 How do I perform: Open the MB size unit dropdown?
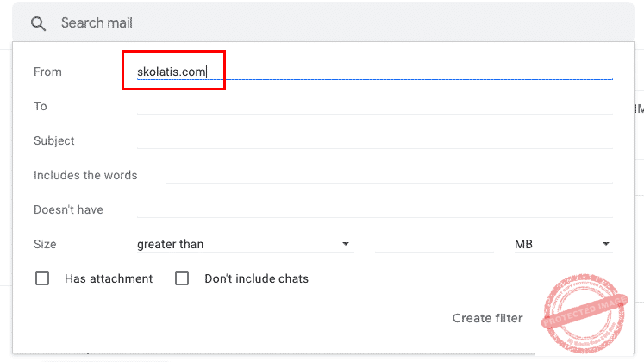pyautogui.click(x=562, y=244)
